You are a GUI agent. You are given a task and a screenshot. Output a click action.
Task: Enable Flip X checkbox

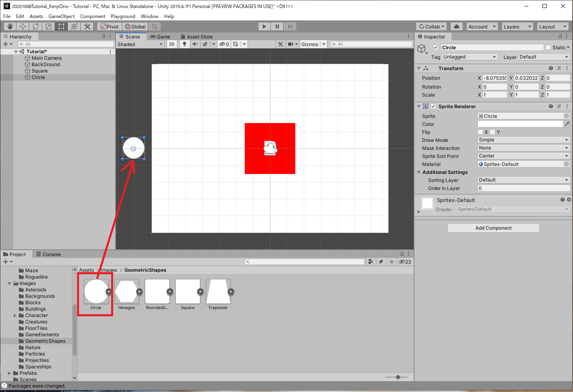click(480, 132)
